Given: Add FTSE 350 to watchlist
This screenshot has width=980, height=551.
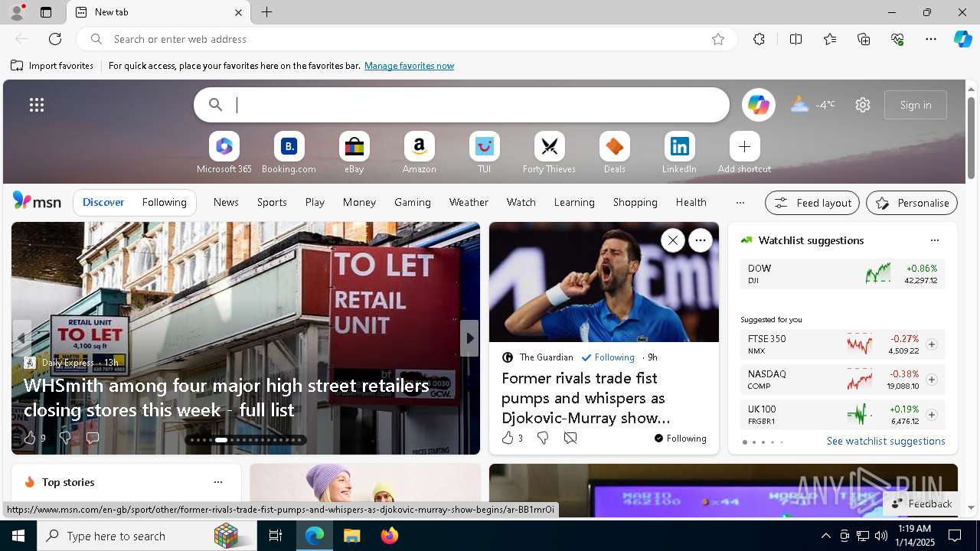Looking at the screenshot, I should pos(931,344).
